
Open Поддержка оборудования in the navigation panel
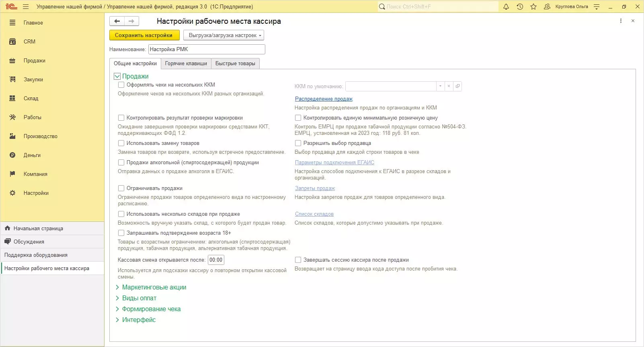point(52,255)
